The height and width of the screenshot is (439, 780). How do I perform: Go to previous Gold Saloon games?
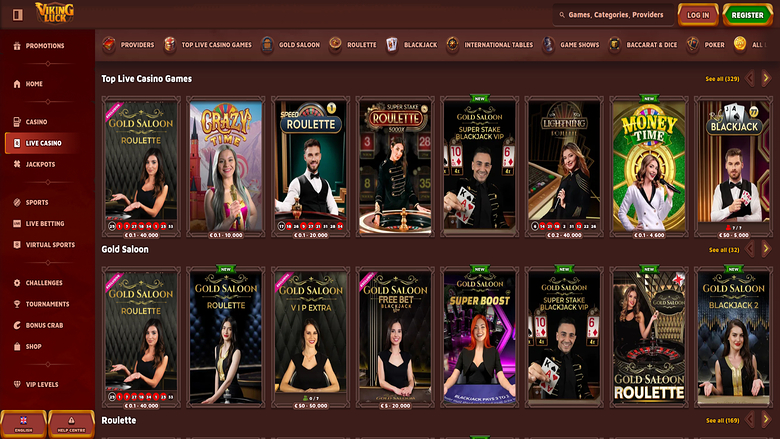pos(750,249)
